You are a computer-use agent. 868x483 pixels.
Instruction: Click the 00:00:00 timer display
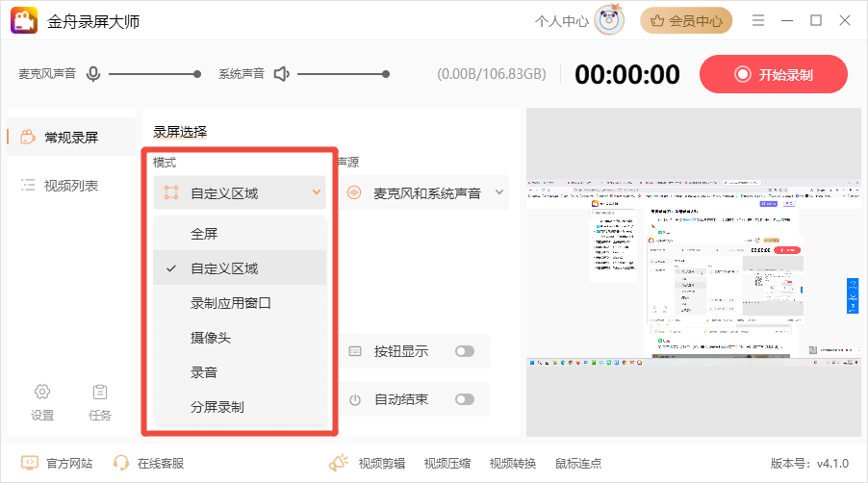click(x=627, y=74)
